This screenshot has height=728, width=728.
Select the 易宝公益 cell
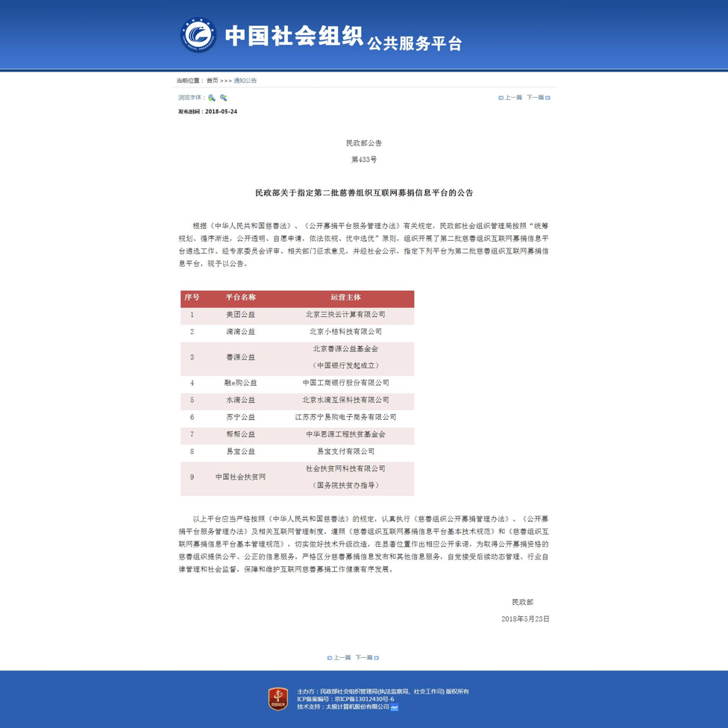(x=240, y=451)
